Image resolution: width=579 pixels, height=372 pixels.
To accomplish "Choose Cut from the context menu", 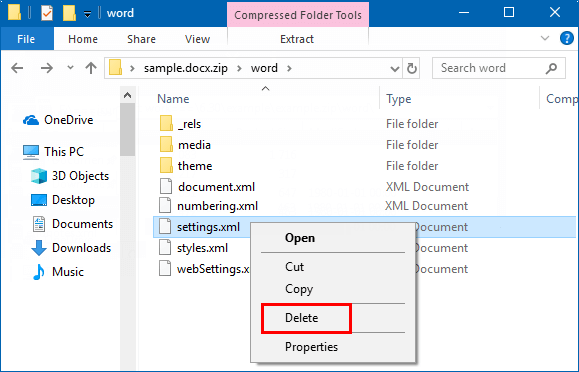I will click(x=294, y=267).
